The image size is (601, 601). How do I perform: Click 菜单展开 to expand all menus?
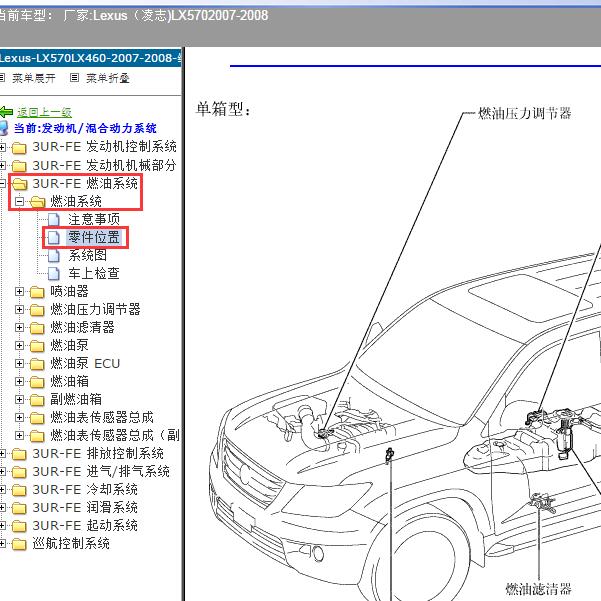click(34, 78)
